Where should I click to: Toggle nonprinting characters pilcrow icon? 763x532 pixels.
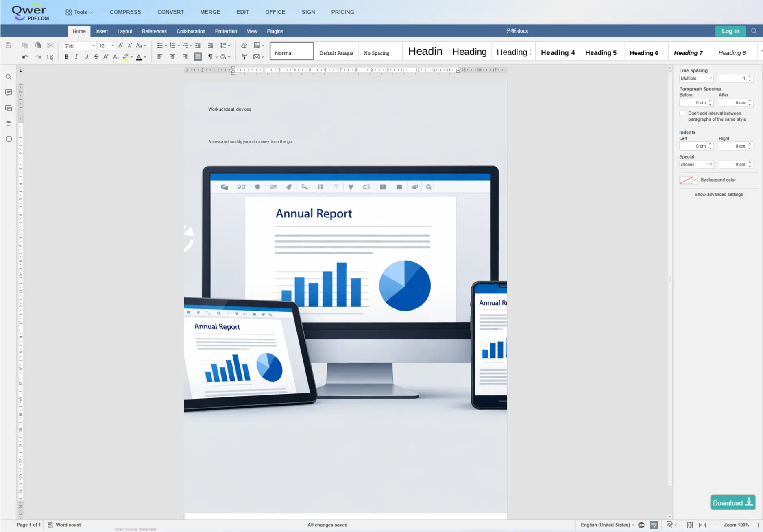(210, 57)
